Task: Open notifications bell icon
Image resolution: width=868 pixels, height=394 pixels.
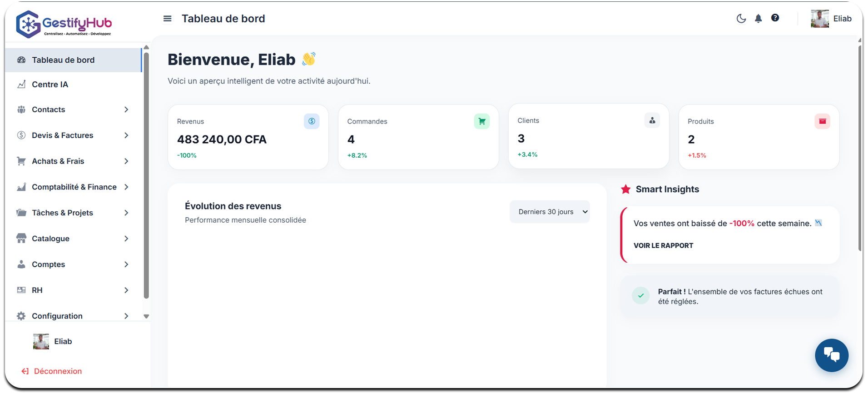Action: point(758,19)
